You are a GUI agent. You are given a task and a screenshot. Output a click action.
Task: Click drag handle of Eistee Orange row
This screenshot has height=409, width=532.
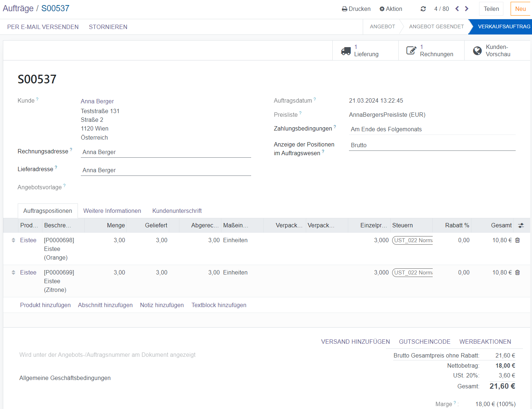coord(13,240)
